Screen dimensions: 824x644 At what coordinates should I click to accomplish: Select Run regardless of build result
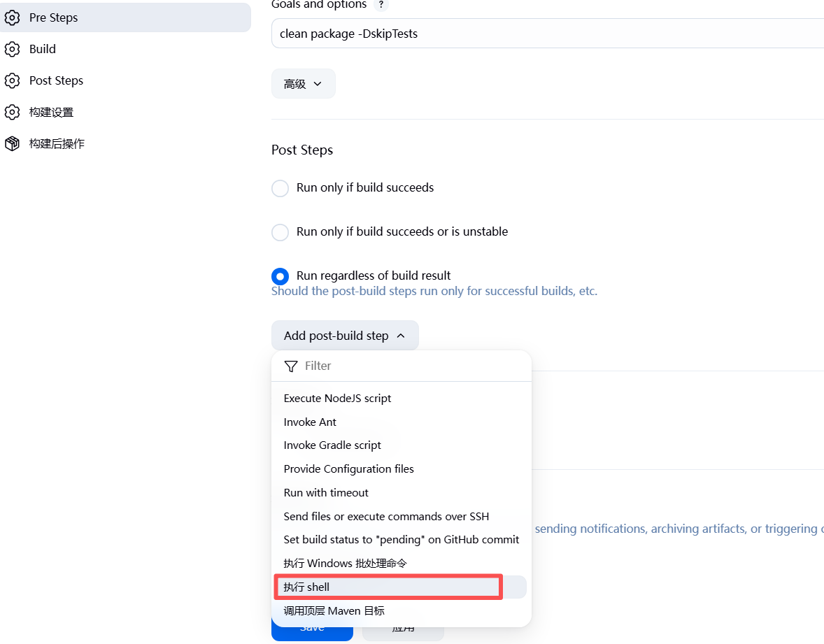(x=280, y=276)
